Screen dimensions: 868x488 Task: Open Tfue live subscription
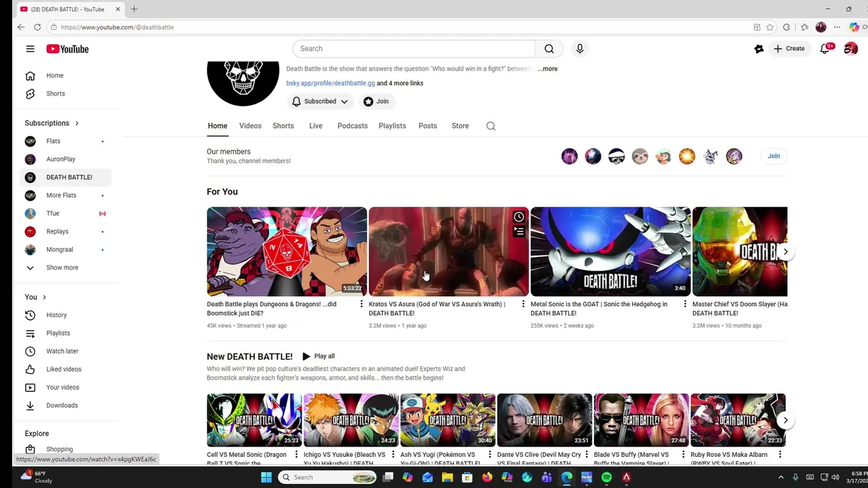tap(66, 213)
